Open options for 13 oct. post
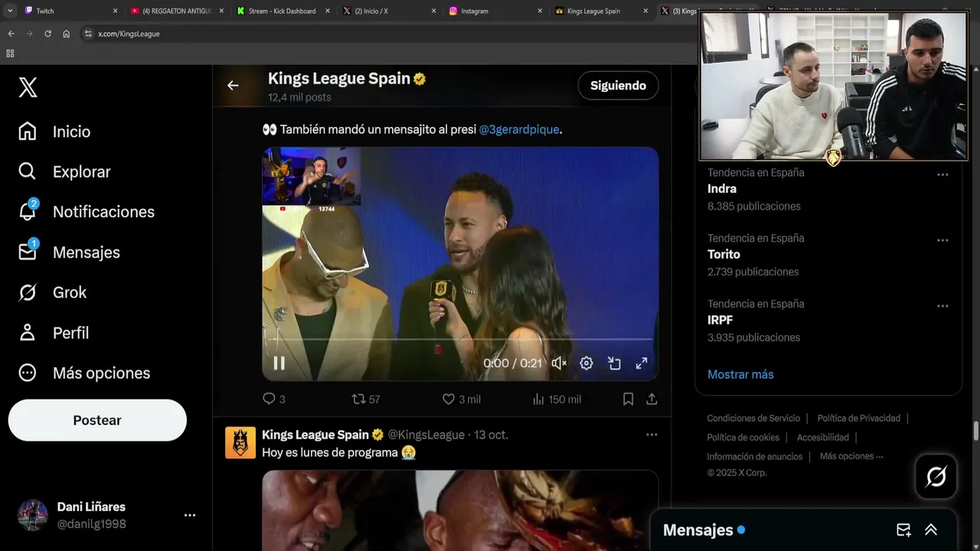The image size is (980, 551). coord(652,435)
